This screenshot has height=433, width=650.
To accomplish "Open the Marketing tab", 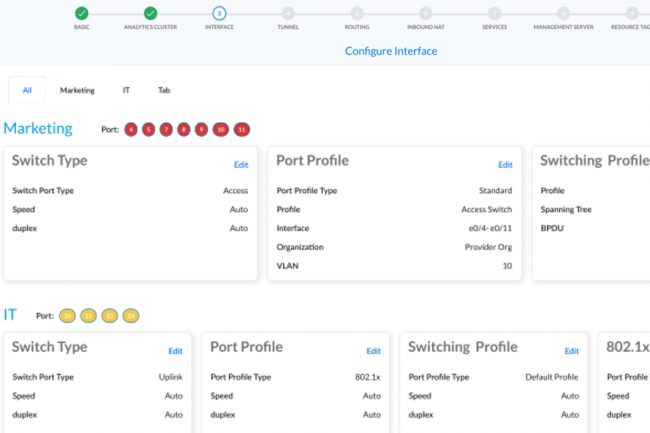I will click(77, 90).
